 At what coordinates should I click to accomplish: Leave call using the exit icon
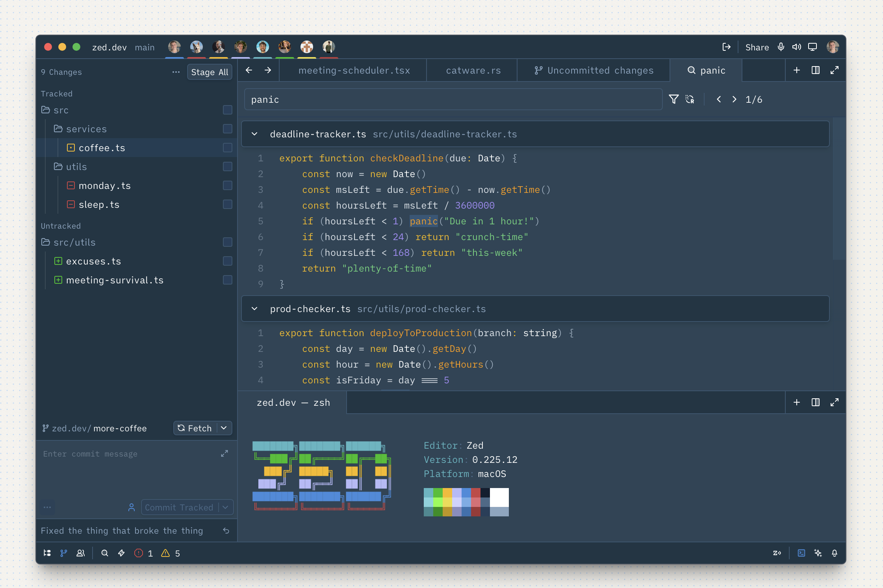point(727,47)
